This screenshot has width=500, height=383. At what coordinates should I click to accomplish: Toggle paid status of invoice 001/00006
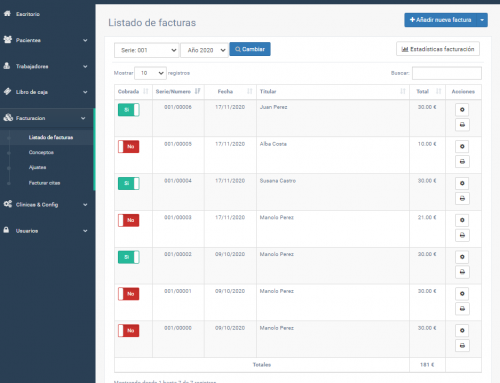pyautogui.click(x=129, y=110)
